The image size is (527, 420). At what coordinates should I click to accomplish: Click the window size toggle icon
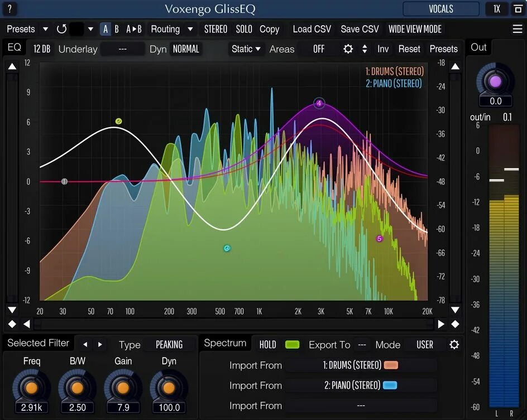tap(518, 9)
